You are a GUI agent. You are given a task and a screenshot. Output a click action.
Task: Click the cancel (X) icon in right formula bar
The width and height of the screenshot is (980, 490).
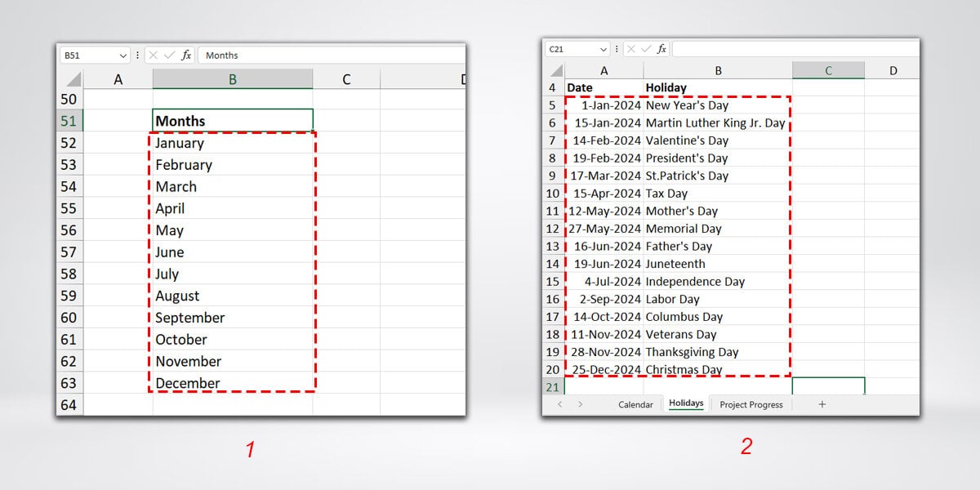point(632,49)
